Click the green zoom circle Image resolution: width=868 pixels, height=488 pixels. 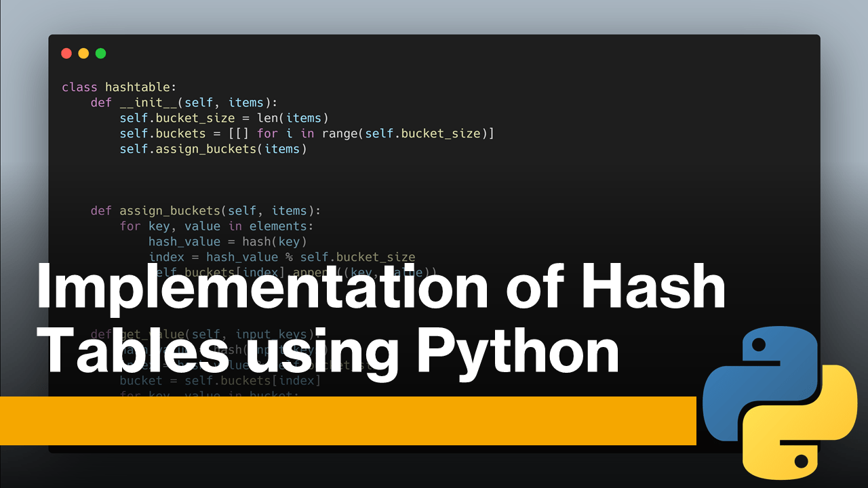point(100,53)
